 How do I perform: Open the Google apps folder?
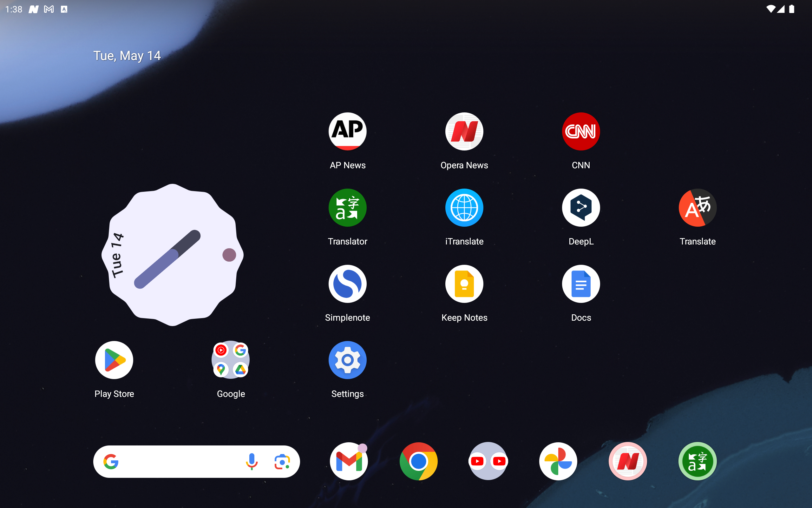(231, 360)
